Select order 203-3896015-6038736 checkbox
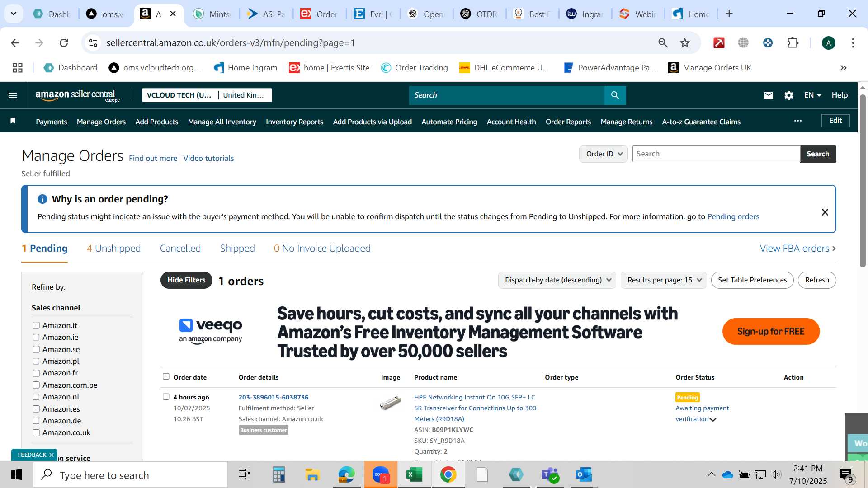 [x=166, y=397]
